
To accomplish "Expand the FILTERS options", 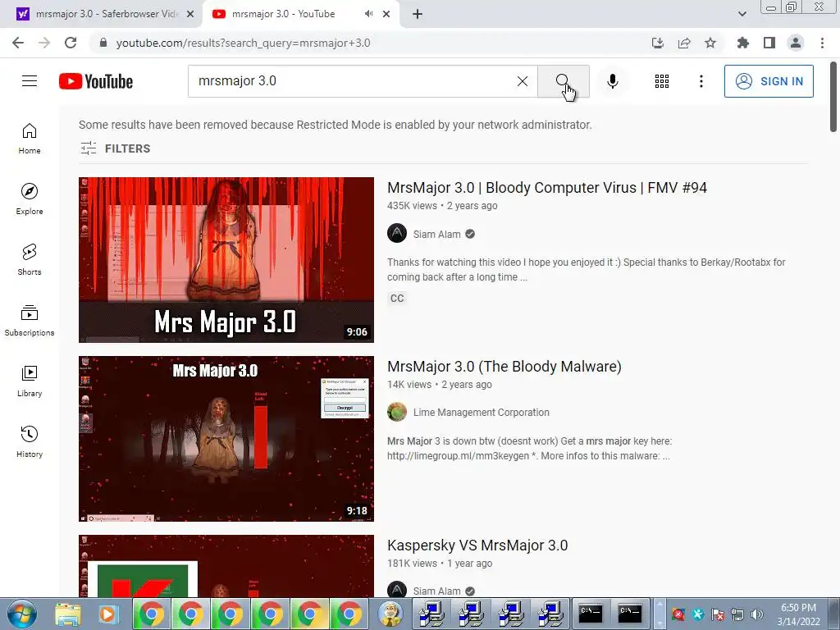I will 115,148.
